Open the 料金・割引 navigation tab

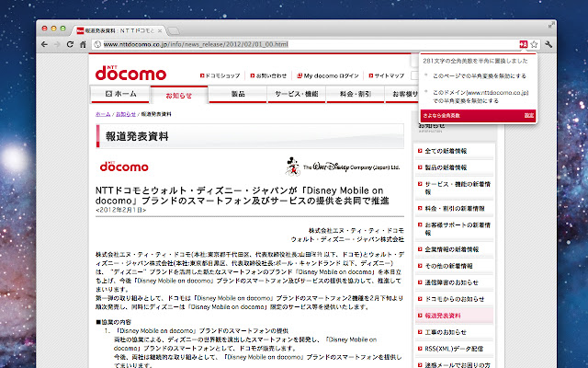356,94
